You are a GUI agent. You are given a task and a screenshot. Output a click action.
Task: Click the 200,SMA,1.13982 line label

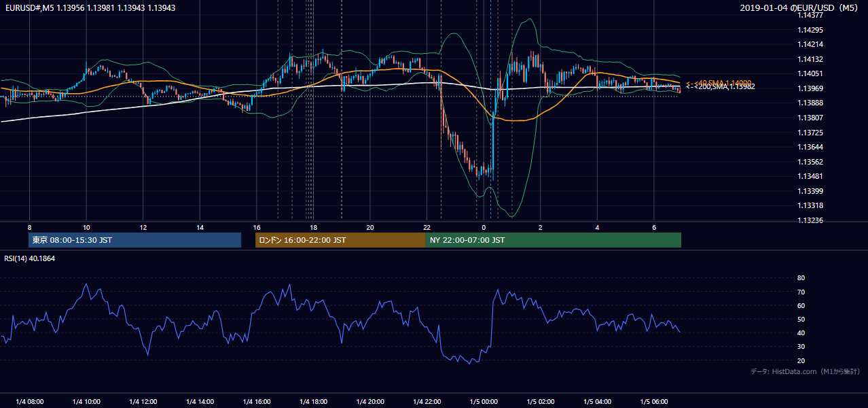pos(724,86)
